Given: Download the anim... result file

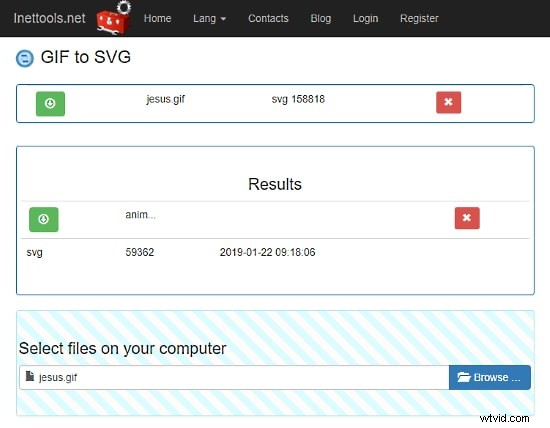Looking at the screenshot, I should point(44,219).
